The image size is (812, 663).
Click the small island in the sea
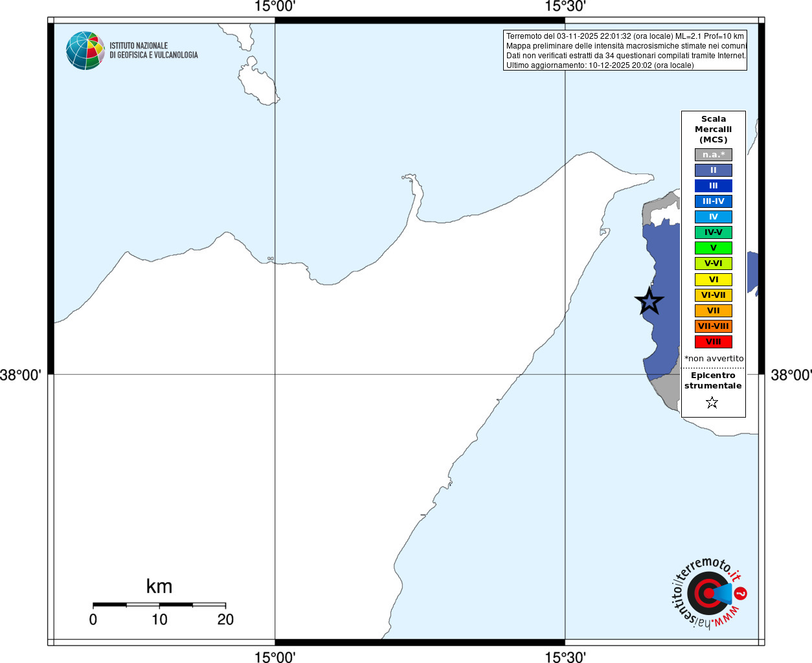pyautogui.click(x=258, y=82)
